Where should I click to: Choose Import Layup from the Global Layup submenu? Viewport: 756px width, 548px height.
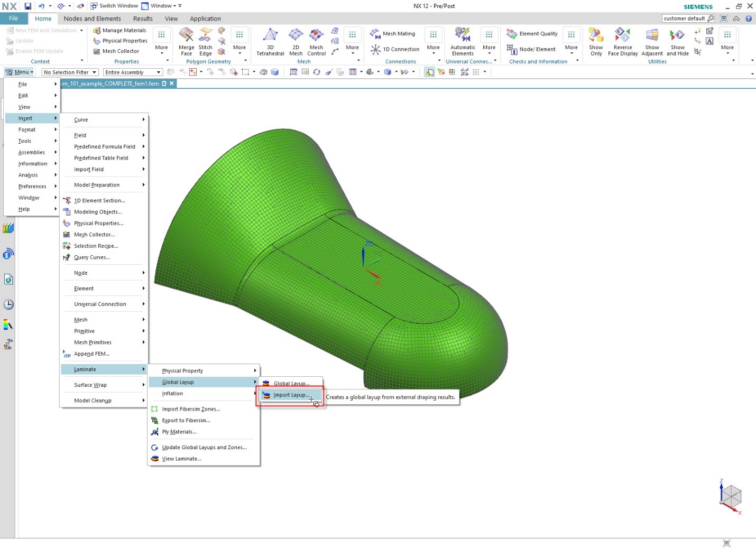click(290, 395)
